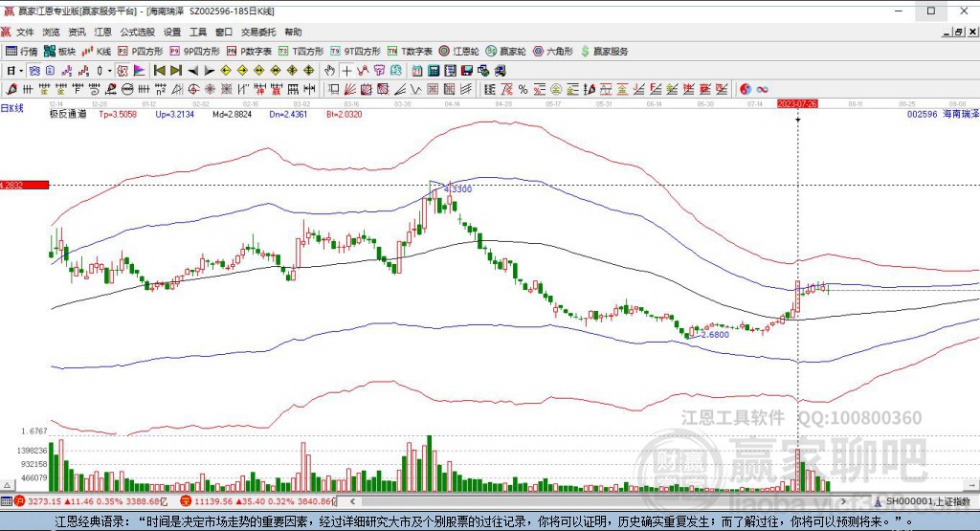
Task: Open the T四方形 tool
Action: coord(301,52)
